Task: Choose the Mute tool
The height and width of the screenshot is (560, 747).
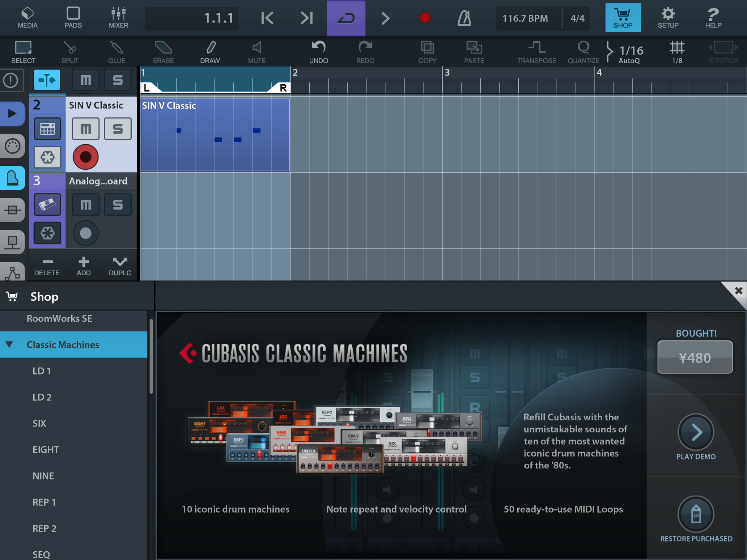Action: point(257,52)
